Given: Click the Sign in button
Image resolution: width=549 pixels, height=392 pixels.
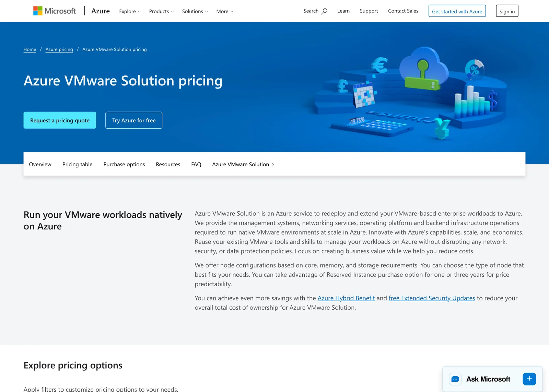Looking at the screenshot, I should [x=507, y=11].
